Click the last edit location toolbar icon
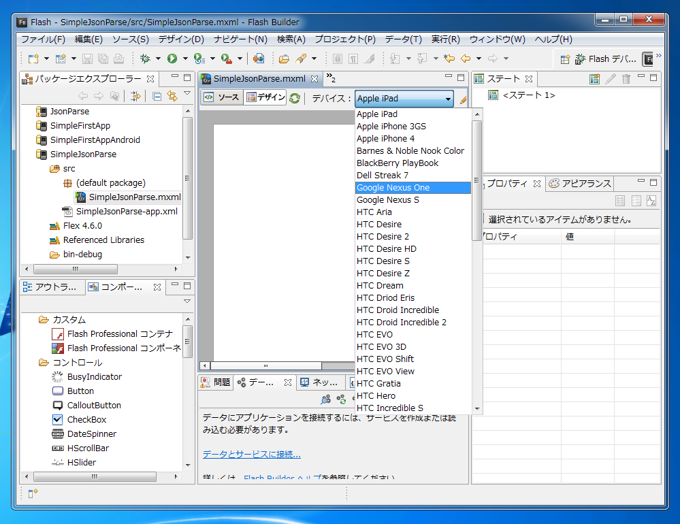This screenshot has width=680, height=524. click(x=449, y=59)
